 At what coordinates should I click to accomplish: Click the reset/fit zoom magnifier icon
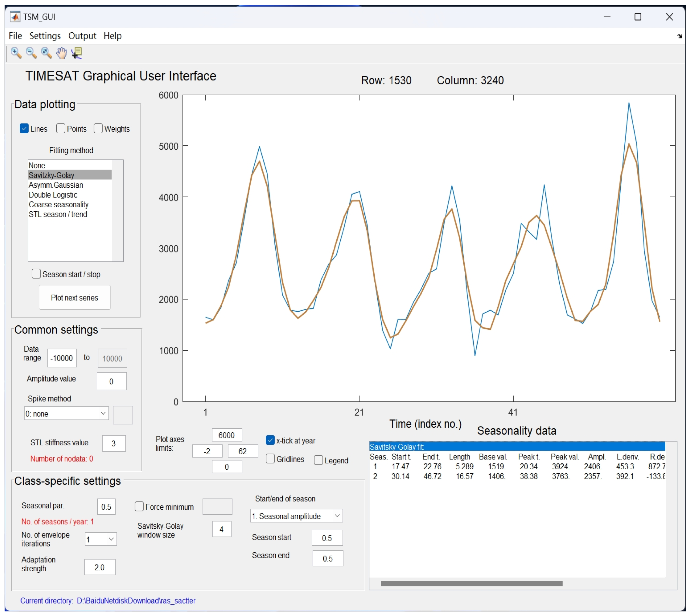(x=46, y=53)
